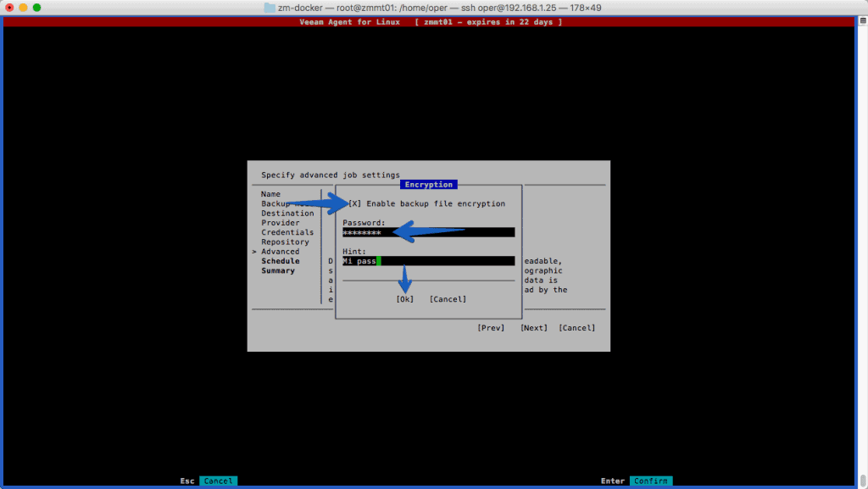The height and width of the screenshot is (489, 868).
Task: Click into the Password field
Action: pos(428,232)
